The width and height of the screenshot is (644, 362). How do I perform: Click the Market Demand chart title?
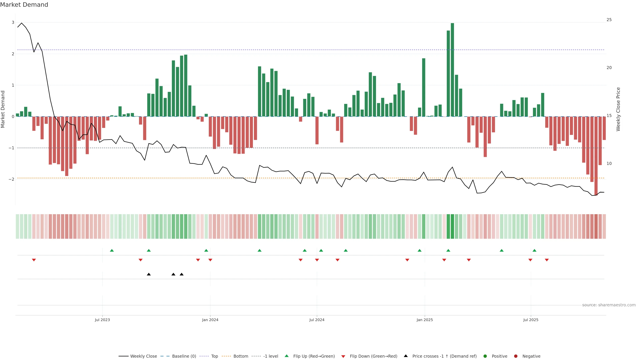24,5
